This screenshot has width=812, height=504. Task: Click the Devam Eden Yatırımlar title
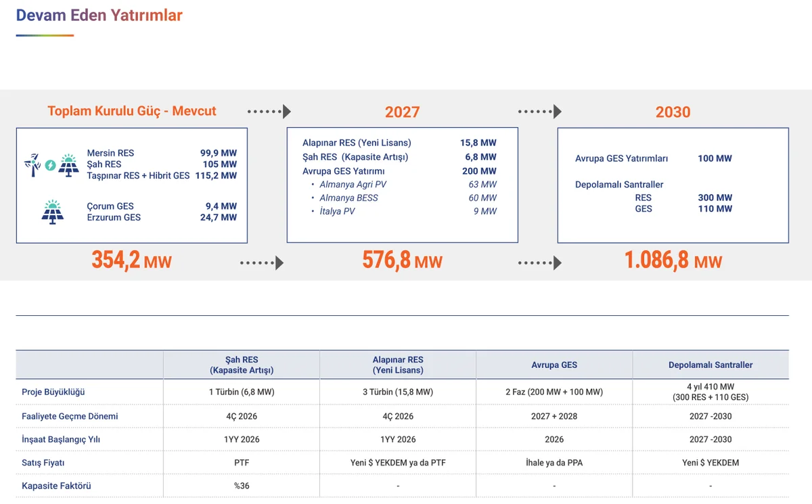[x=99, y=16]
